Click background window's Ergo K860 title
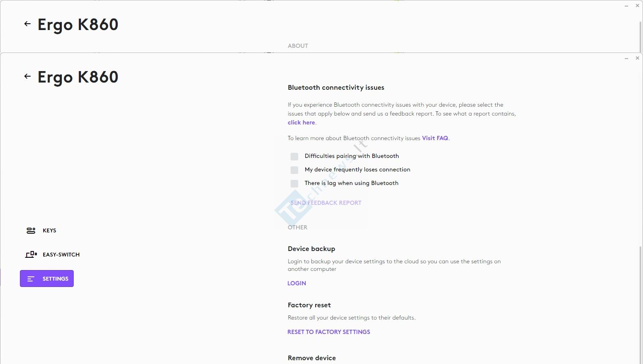 [x=78, y=25]
